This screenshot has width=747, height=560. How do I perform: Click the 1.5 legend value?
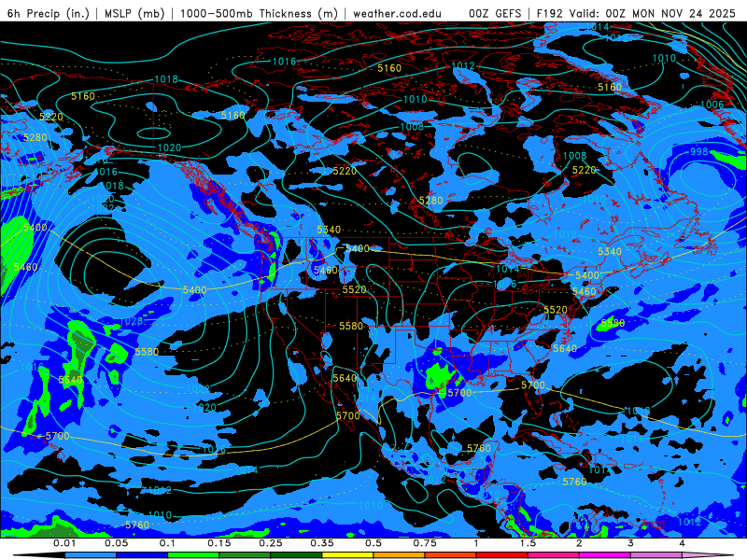(528, 543)
